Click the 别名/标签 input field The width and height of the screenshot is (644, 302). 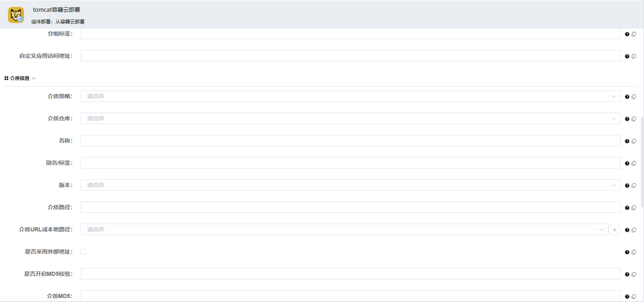point(350,163)
